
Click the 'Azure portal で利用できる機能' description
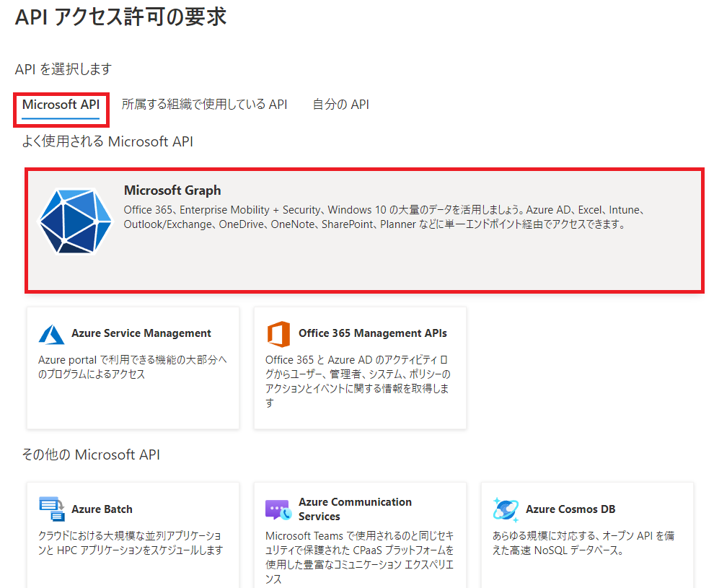tap(133, 367)
